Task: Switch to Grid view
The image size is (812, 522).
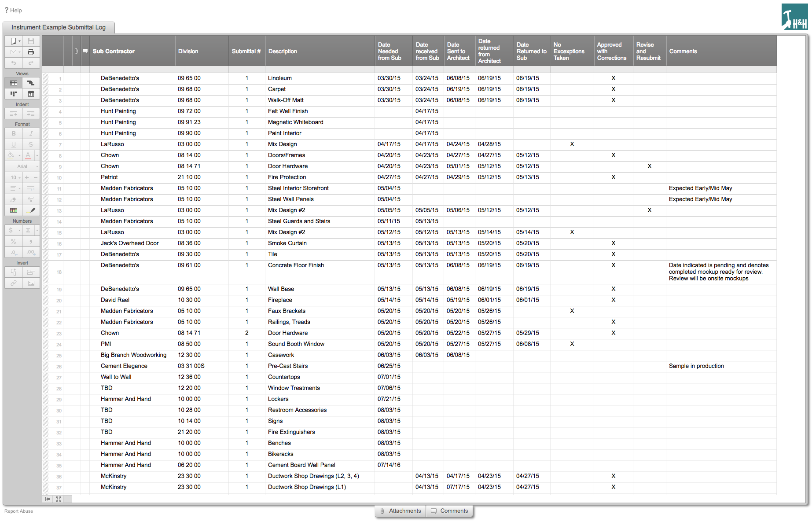Action: click(x=13, y=83)
